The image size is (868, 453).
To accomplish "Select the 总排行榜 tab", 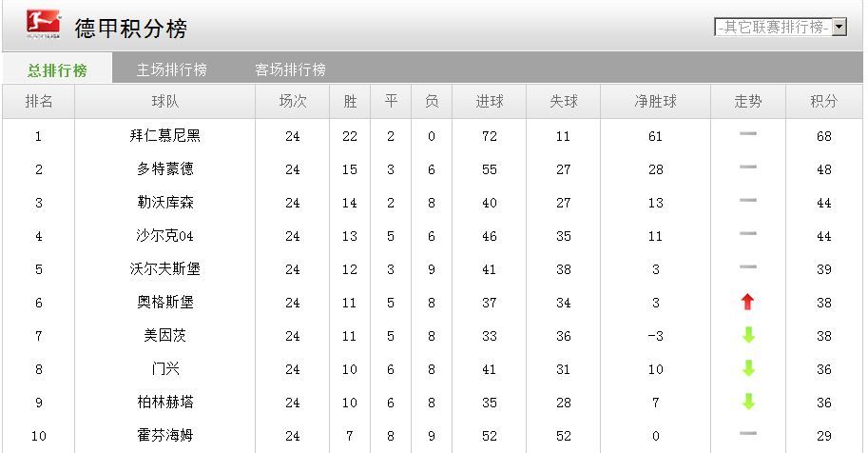I will (57, 69).
